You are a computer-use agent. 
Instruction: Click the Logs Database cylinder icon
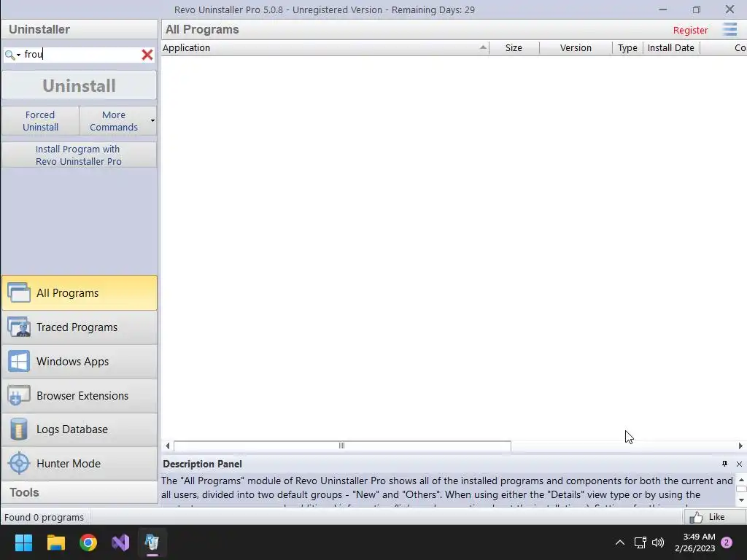(x=19, y=429)
